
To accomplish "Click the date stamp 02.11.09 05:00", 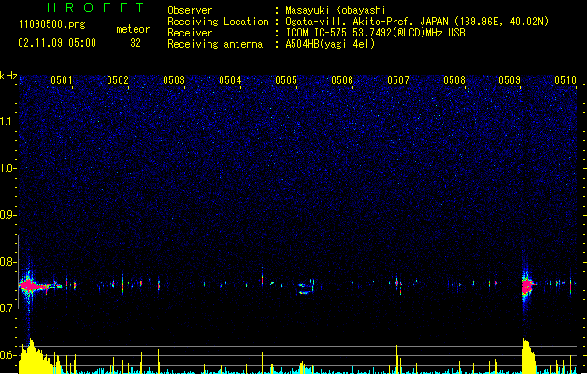I will click(x=57, y=43).
